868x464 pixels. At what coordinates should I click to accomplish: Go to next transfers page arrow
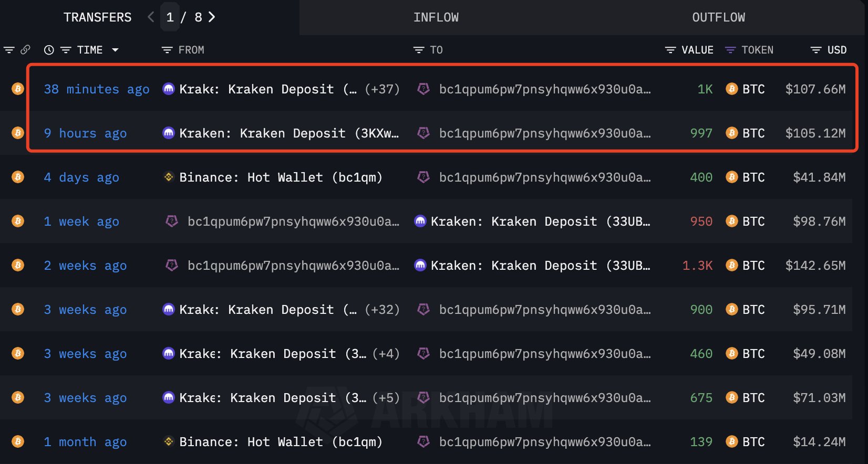(212, 17)
